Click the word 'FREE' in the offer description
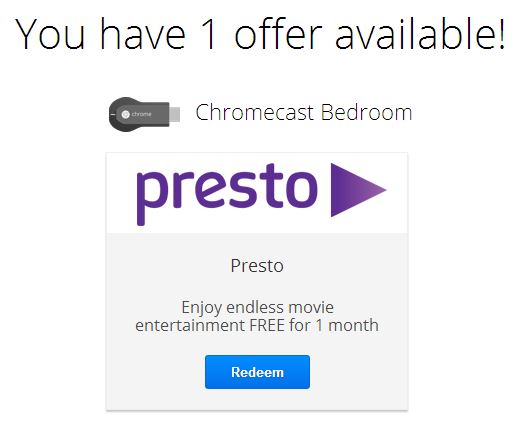The height and width of the screenshot is (434, 529). point(267,325)
